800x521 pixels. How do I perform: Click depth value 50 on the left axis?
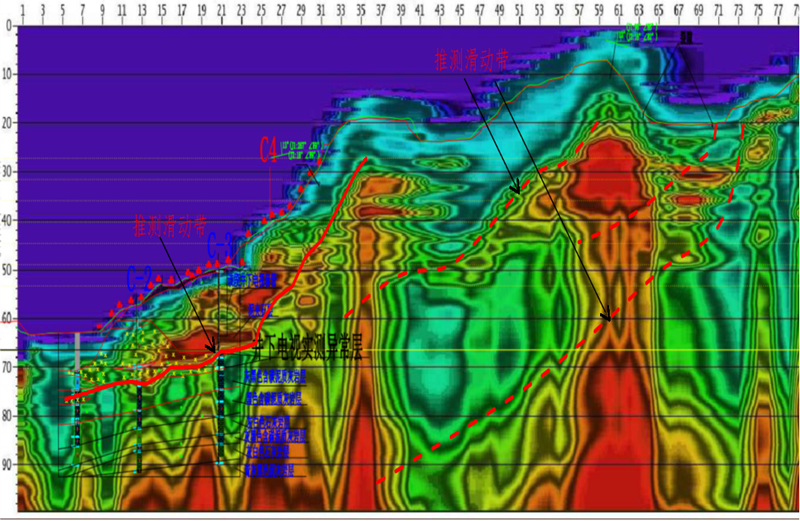9,270
